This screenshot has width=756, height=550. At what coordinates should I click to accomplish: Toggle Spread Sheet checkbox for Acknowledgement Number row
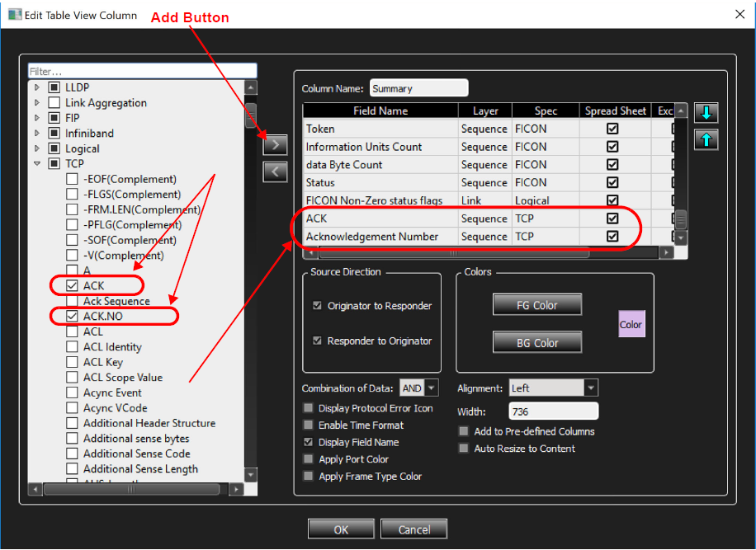(612, 237)
